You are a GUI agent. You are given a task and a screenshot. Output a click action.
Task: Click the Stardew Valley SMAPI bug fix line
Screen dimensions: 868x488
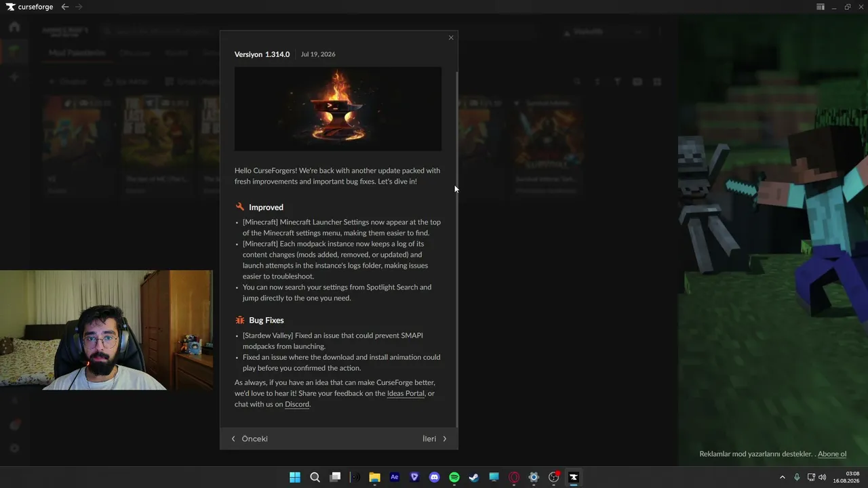[333, 341]
